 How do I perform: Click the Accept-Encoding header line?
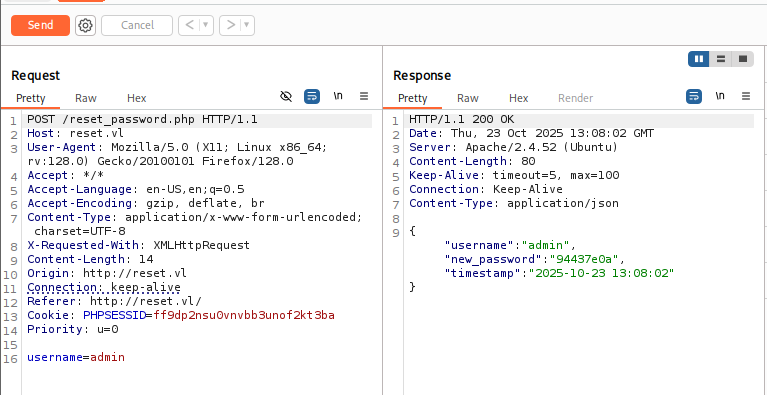click(x=146, y=203)
